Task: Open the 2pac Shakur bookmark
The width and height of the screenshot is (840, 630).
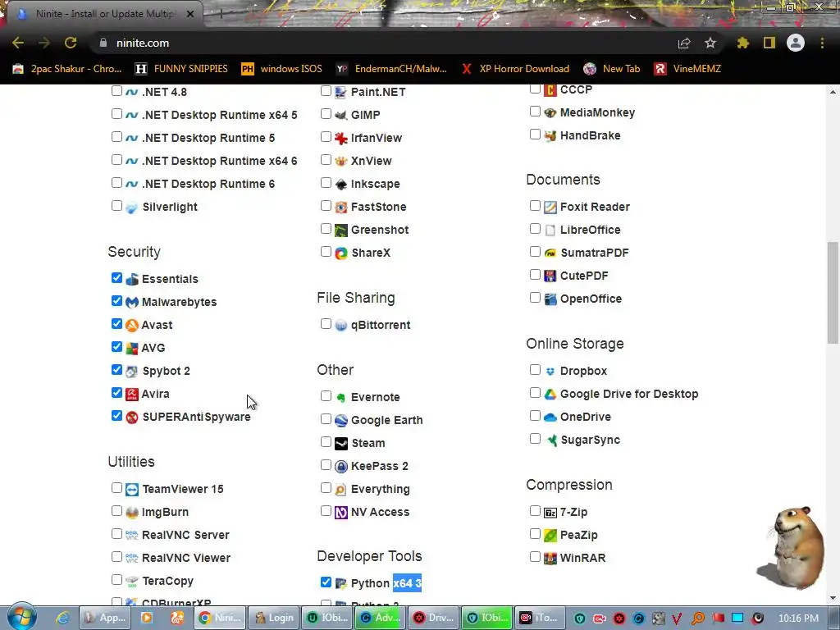Action: point(68,69)
